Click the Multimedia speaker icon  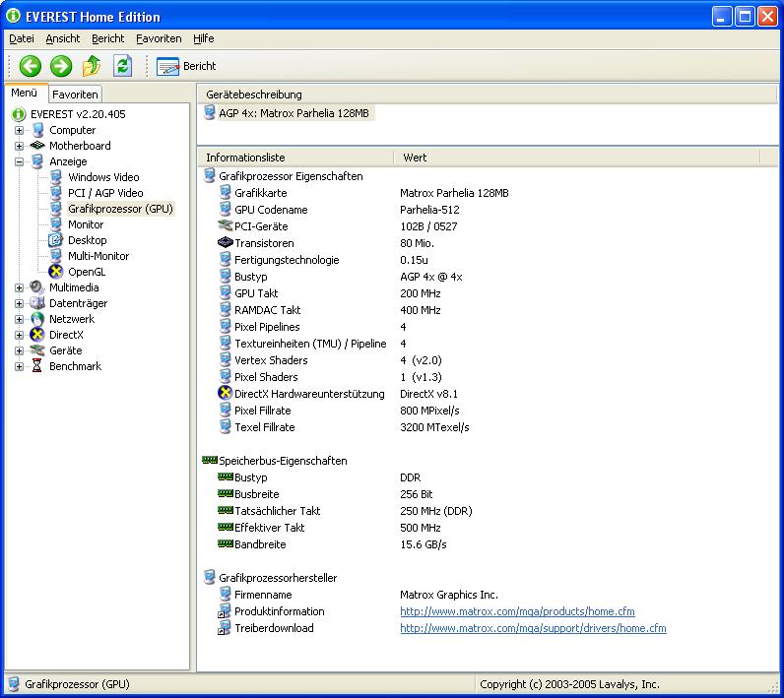[x=37, y=287]
